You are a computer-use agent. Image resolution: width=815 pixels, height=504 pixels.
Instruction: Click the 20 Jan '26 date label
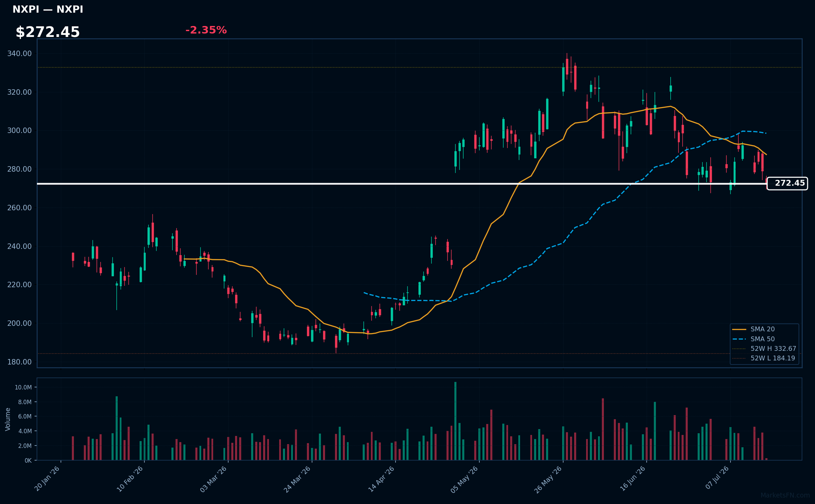47,479
